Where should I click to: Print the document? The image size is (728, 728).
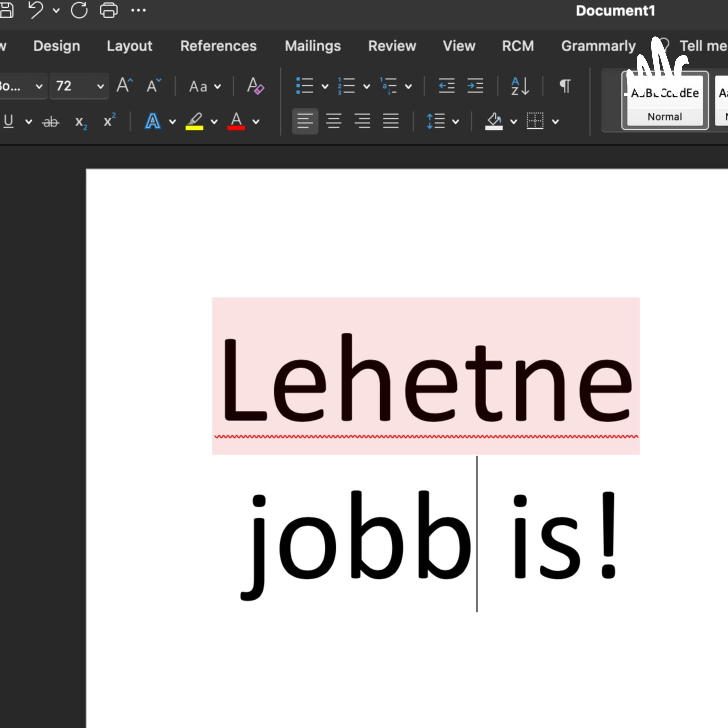point(108,10)
